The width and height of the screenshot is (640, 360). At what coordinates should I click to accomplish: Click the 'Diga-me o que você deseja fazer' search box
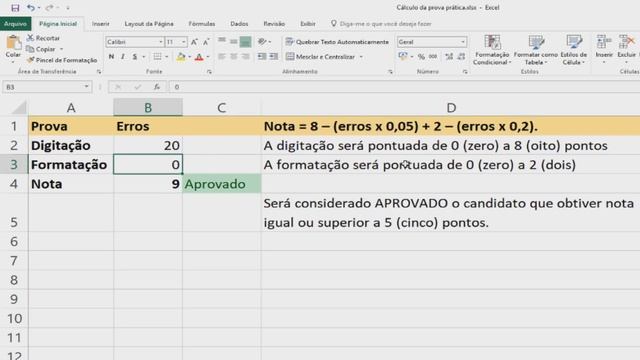click(x=385, y=24)
